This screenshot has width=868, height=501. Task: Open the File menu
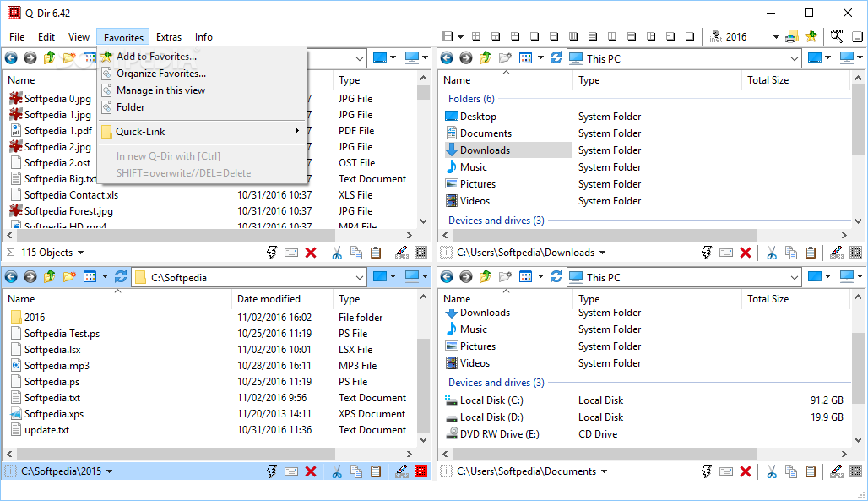(x=17, y=37)
